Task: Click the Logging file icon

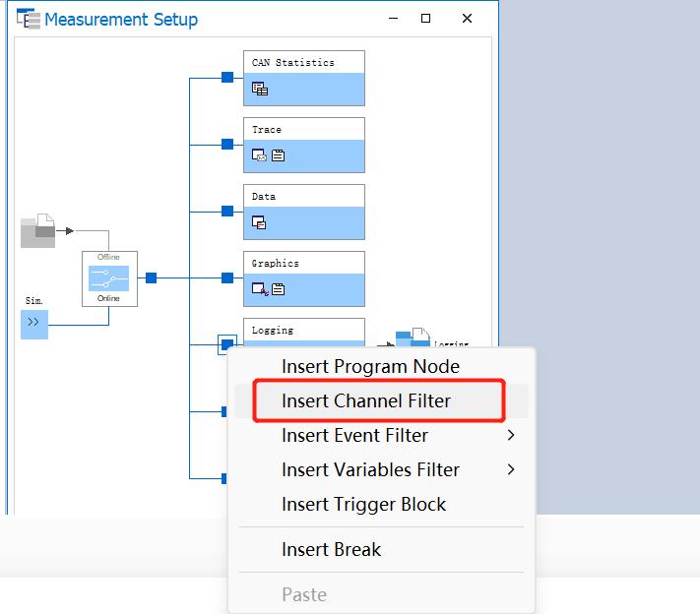Action: point(413,339)
